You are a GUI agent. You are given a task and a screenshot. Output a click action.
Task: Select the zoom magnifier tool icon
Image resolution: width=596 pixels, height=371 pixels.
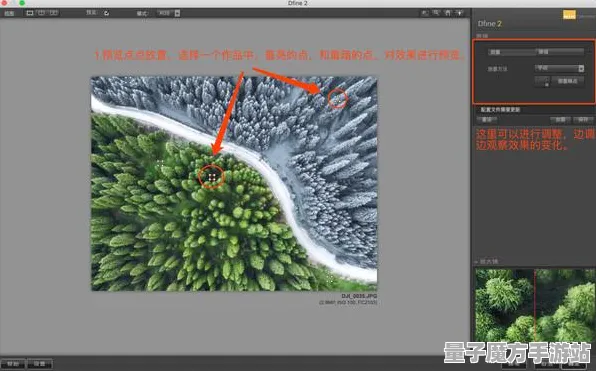436,13
